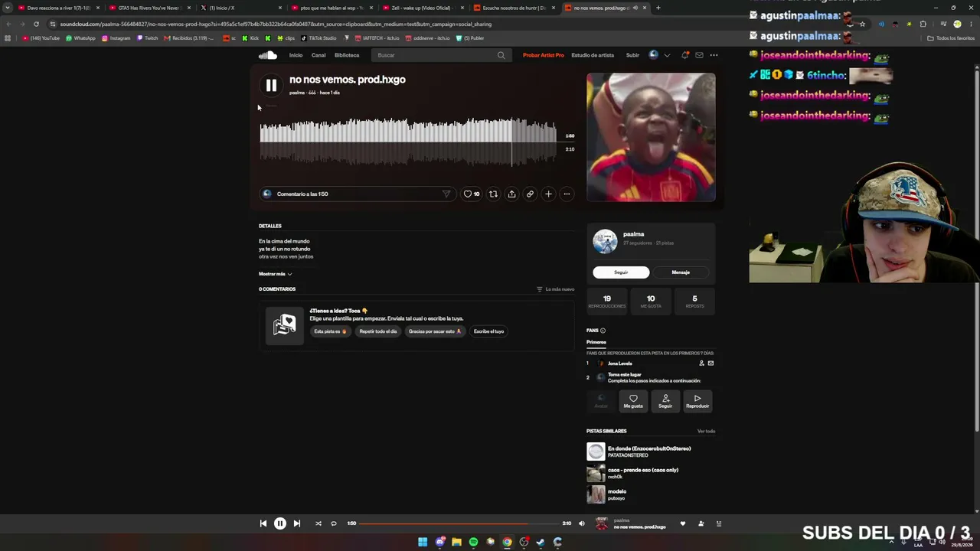Image resolution: width=980 pixels, height=551 pixels.
Task: Copy the track link with the chain icon
Action: point(530,194)
